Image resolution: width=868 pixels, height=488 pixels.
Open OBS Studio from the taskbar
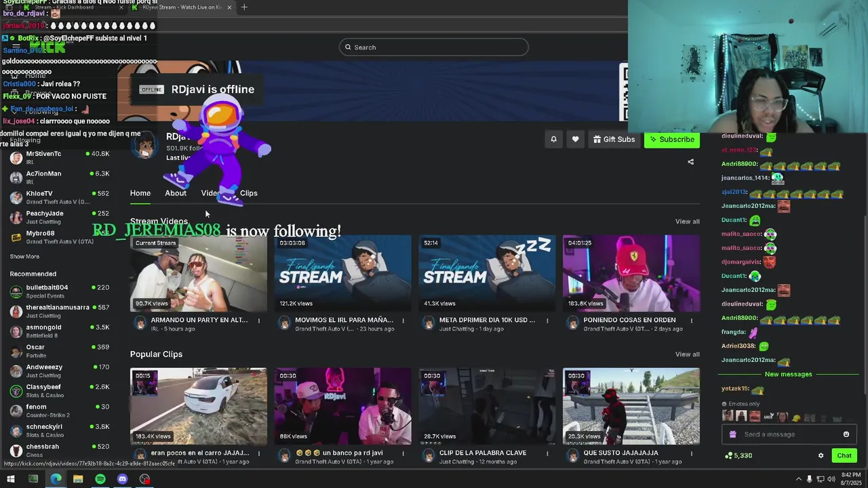tap(144, 479)
